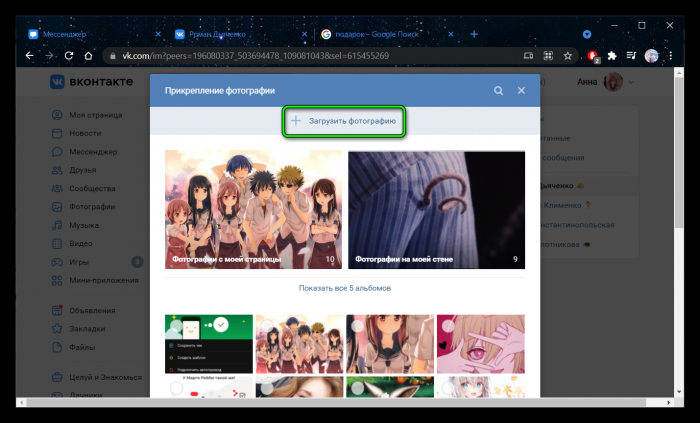Go to the browser home page icon
Image resolution: width=700 pixels, height=423 pixels.
click(x=88, y=56)
